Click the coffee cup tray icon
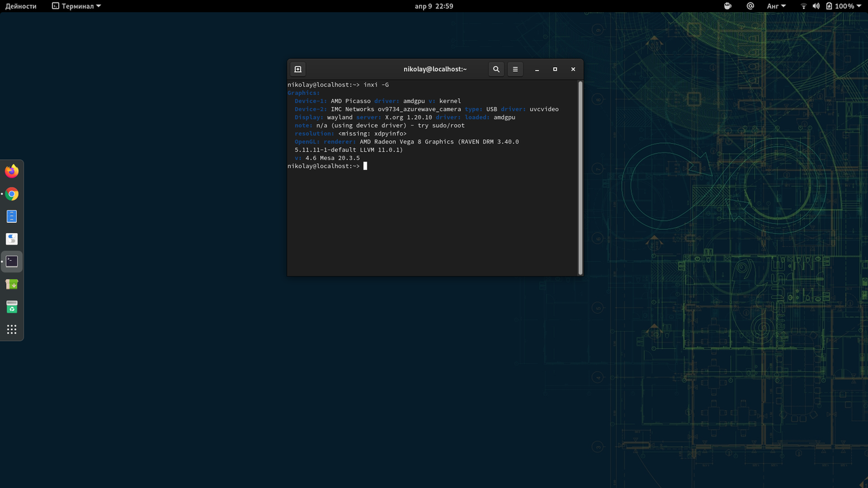The width and height of the screenshot is (868, 488). (728, 6)
